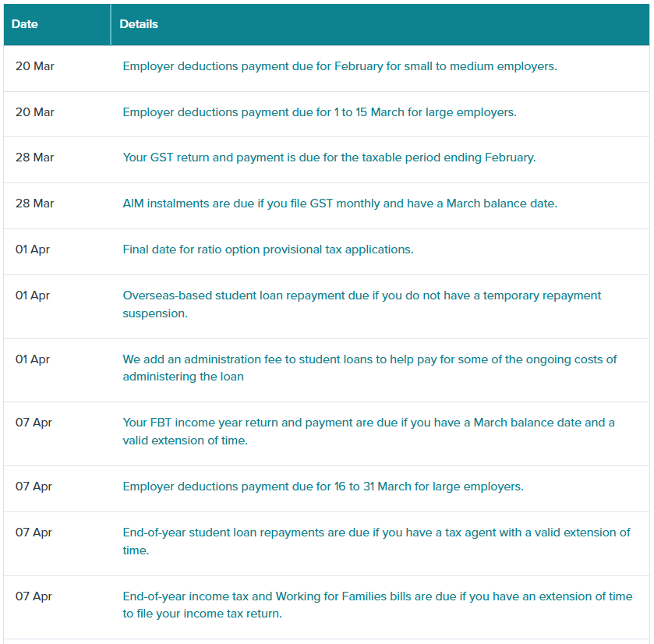
Task: Open overseas-based student loan repayment link
Action: coord(362,295)
